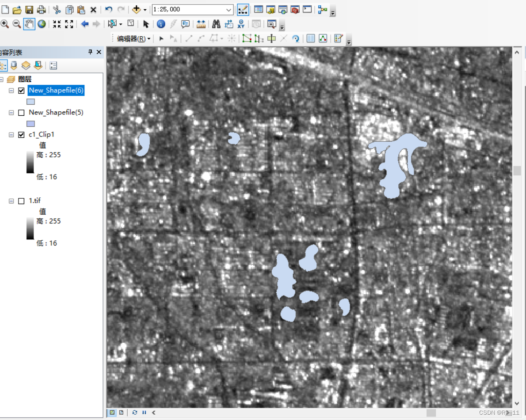
Task: Open the map scale dropdown
Action: click(229, 9)
